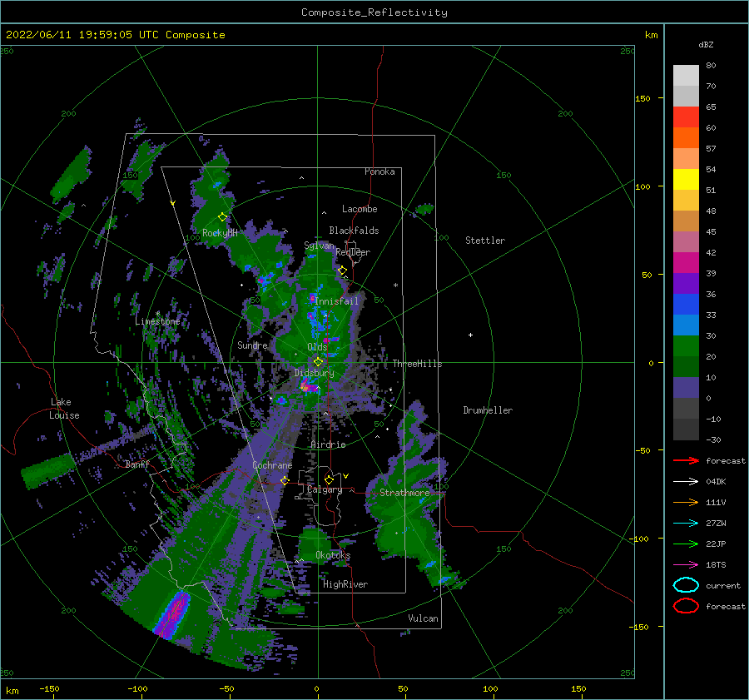Click the magenta storm cell below Didsbury
This screenshot has width=749, height=700.
pos(309,385)
